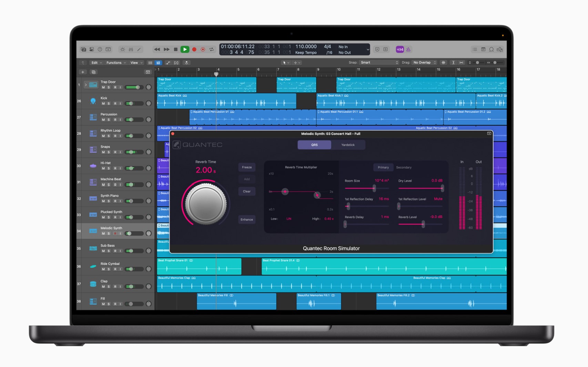588x367 pixels.
Task: Click the Catch playhead icon
Action: click(x=186, y=63)
